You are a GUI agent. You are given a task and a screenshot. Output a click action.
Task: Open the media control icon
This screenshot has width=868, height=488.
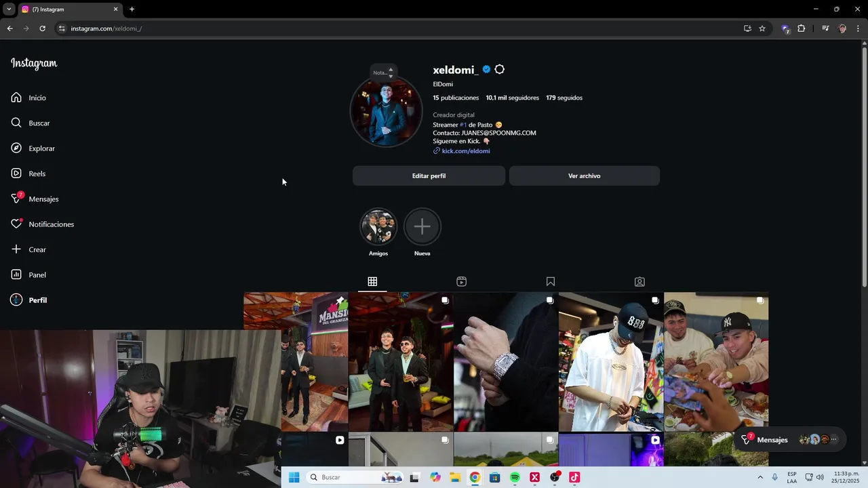pos(825,28)
